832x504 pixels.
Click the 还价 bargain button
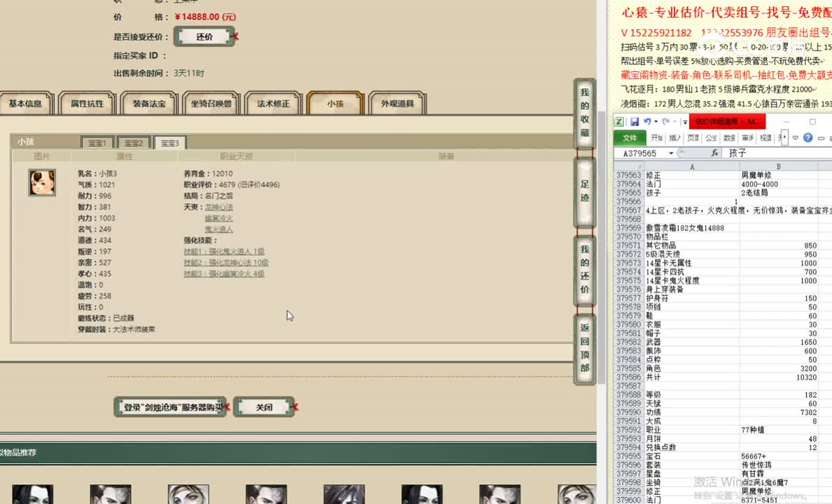(204, 36)
